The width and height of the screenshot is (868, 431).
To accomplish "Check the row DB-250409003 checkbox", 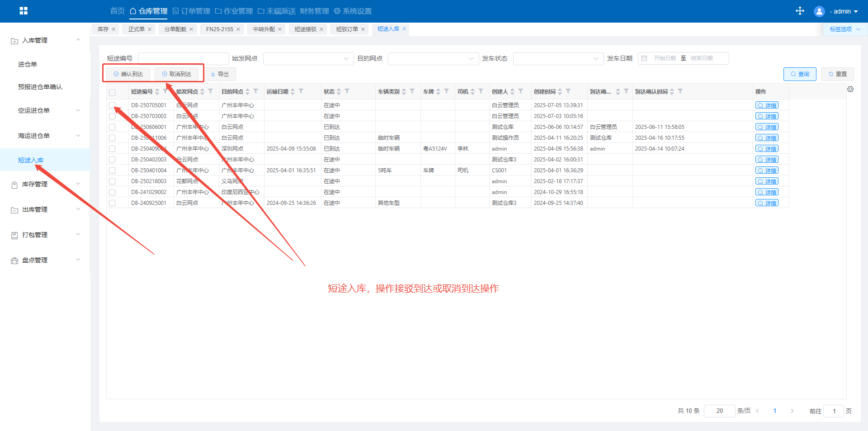I will (x=112, y=149).
